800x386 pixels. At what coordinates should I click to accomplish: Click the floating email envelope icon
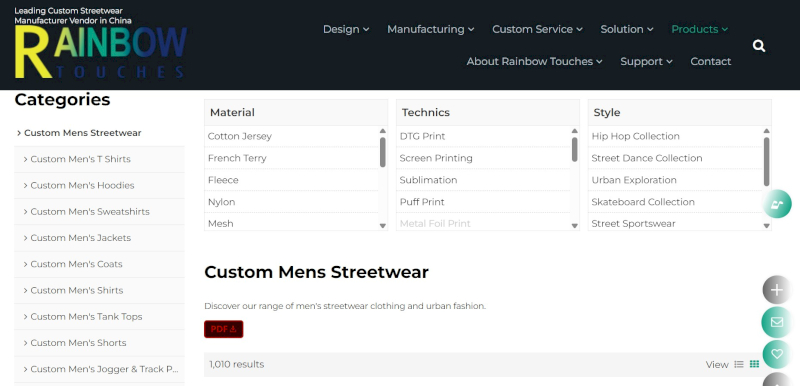point(777,322)
